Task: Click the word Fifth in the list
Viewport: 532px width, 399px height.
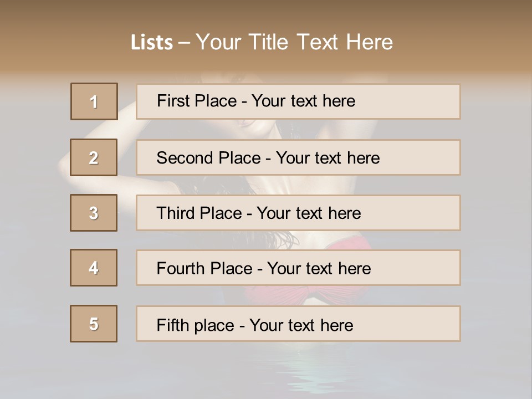Action: (x=173, y=325)
